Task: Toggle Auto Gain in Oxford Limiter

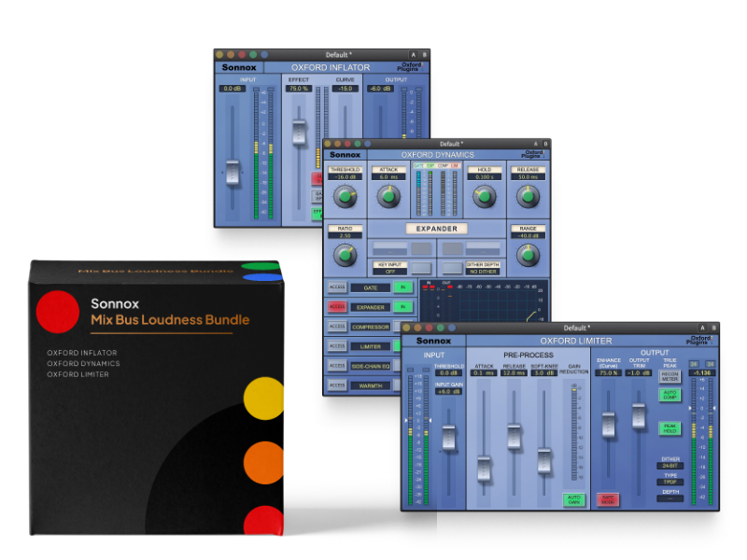Action: [x=574, y=499]
